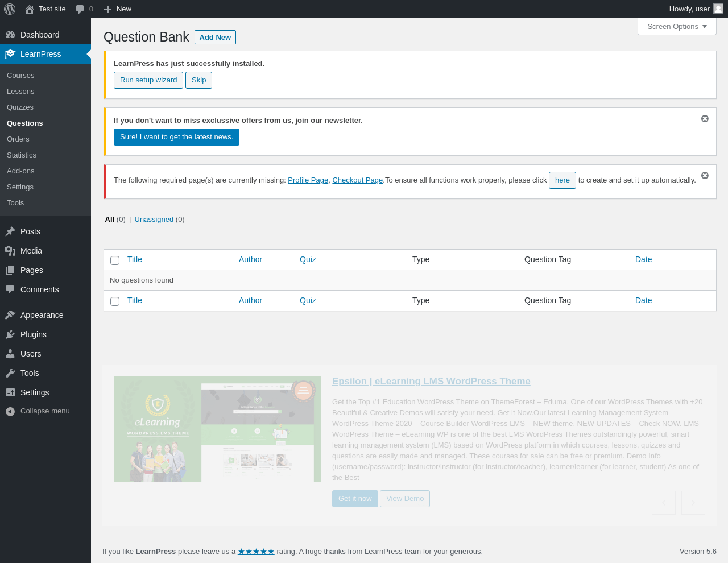Go to previous theme slide arrow
The height and width of the screenshot is (563, 728).
pos(664,503)
